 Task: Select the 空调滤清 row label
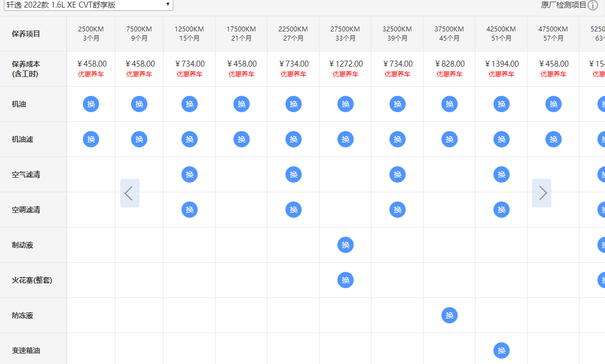[x=26, y=210]
